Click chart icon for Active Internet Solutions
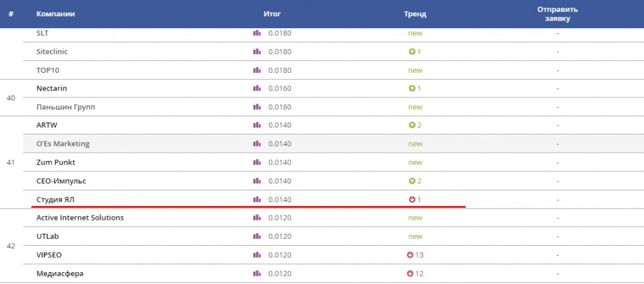 click(257, 217)
